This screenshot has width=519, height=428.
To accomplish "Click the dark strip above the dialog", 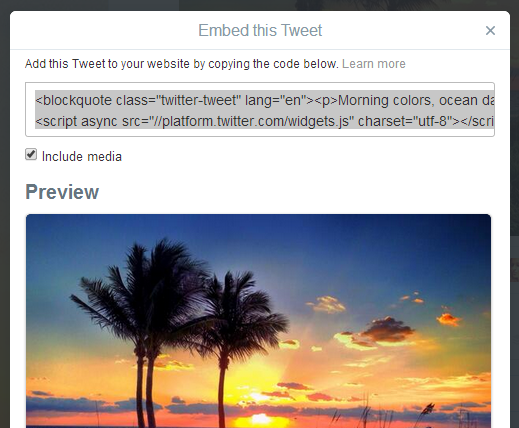I will pyautogui.click(x=259, y=5).
